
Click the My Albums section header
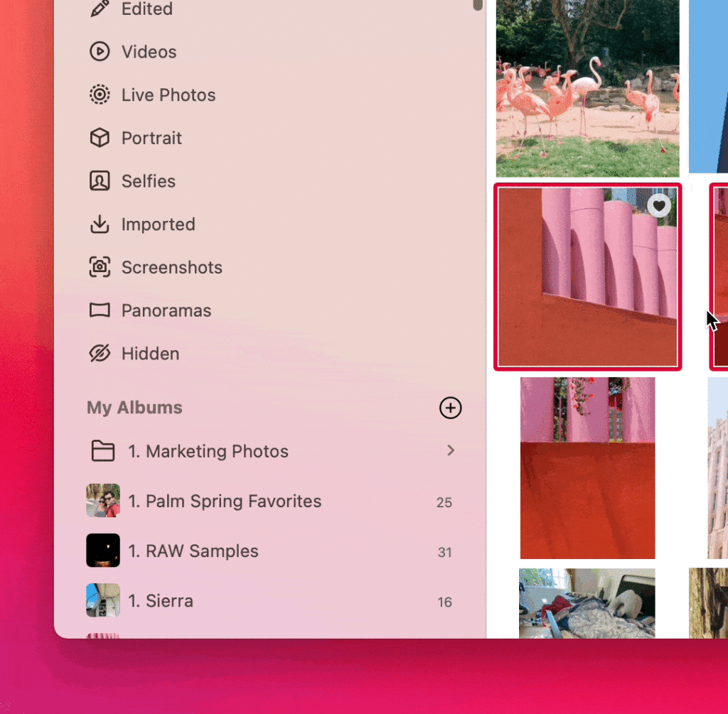coord(134,408)
